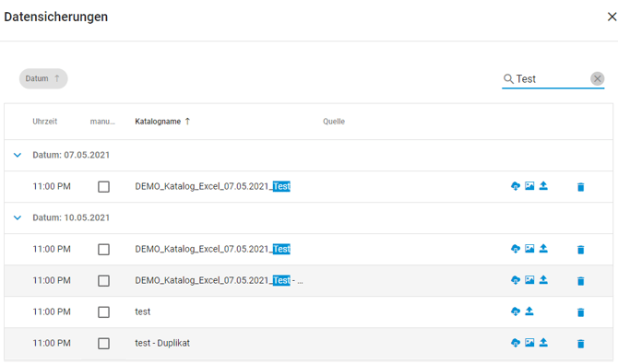Image resolution: width=618 pixels, height=364 pixels.
Task: Delete the backup in the 07.05.2021 group
Action: coord(580,187)
